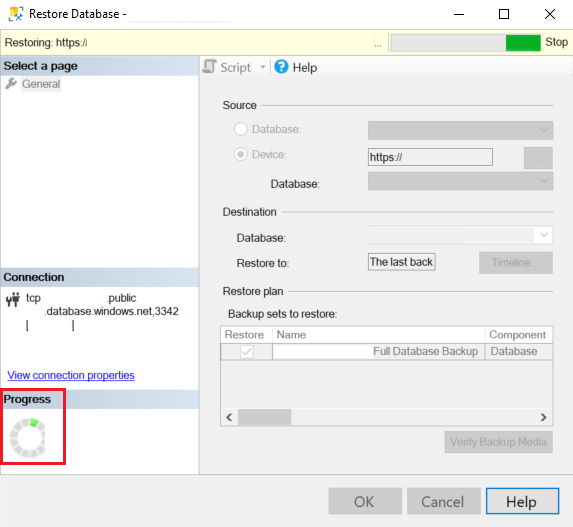Image resolution: width=573 pixels, height=527 pixels.
Task: Click the Restoring https status text
Action: point(46,43)
